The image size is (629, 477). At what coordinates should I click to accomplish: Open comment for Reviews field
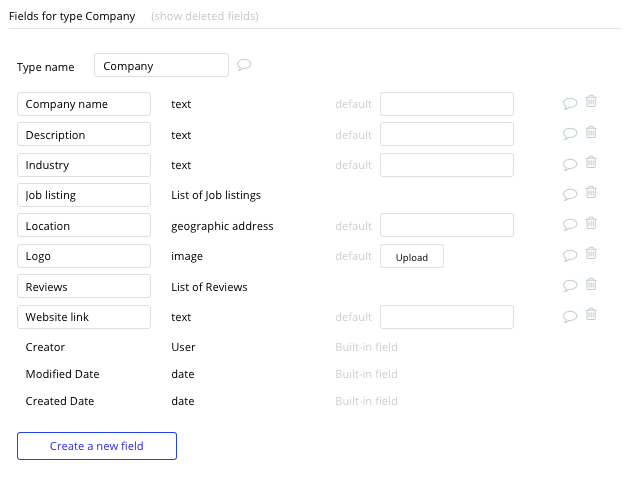coord(570,286)
